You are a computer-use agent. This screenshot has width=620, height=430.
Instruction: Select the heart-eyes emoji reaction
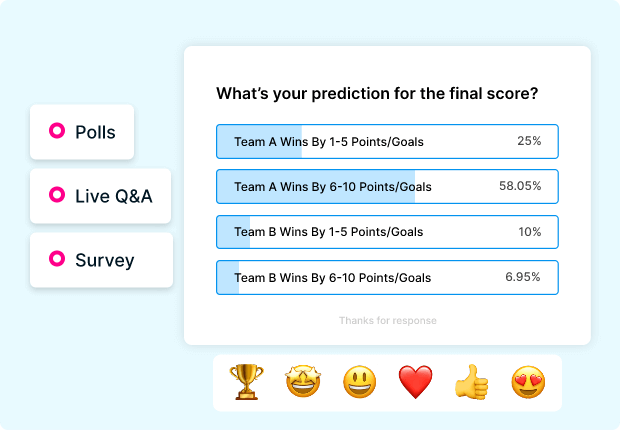point(527,382)
